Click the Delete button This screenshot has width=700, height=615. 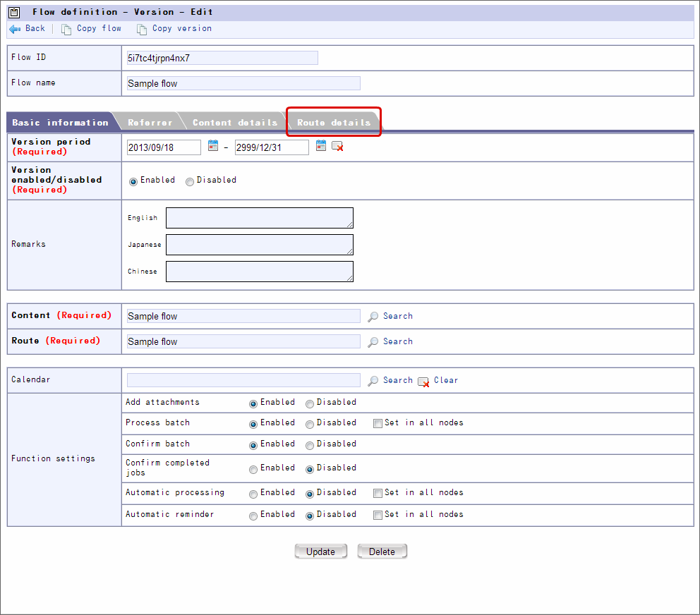coord(382,552)
